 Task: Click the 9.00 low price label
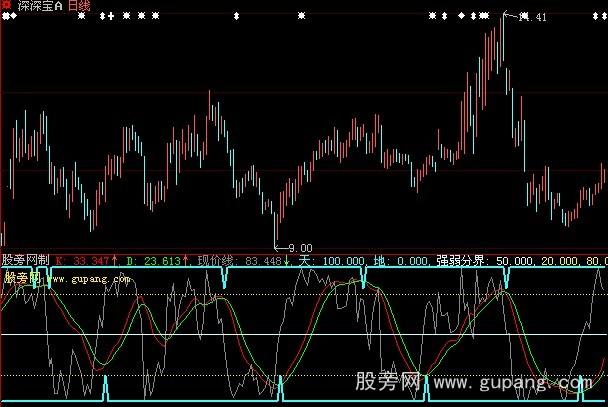point(301,248)
